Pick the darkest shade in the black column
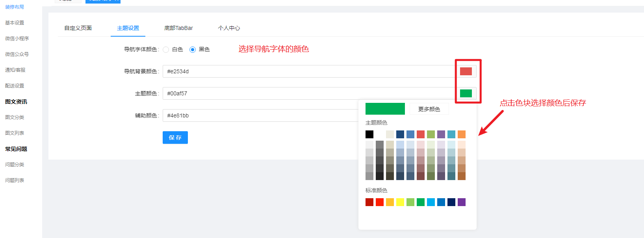The height and width of the screenshot is (238, 644). (x=369, y=176)
